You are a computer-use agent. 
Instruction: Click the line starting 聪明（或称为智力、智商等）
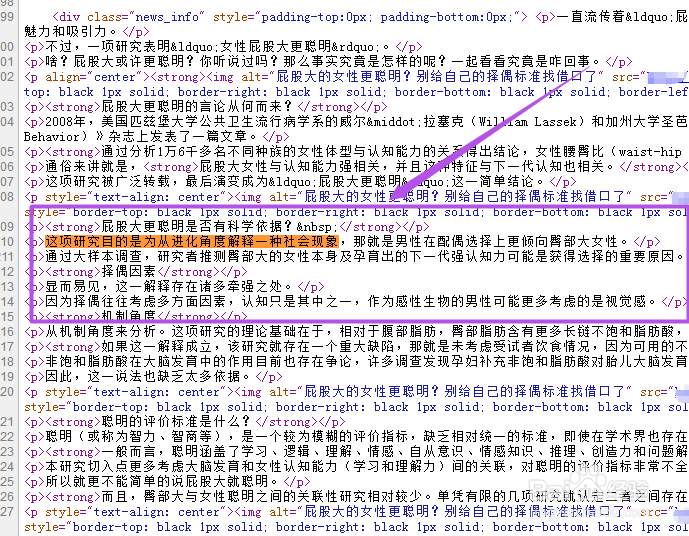tap(356, 437)
